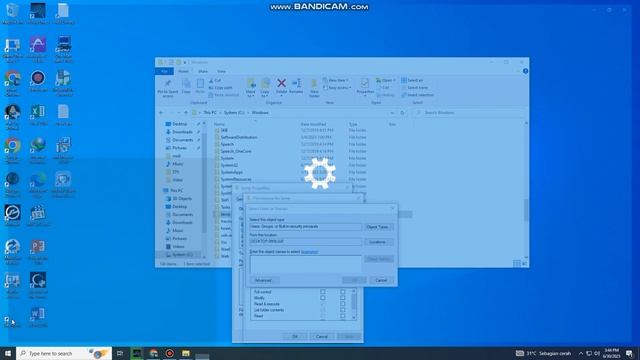Image resolution: width=640 pixels, height=360 pixels.
Task: Switch to the View ribbon tab
Action: click(x=221, y=71)
